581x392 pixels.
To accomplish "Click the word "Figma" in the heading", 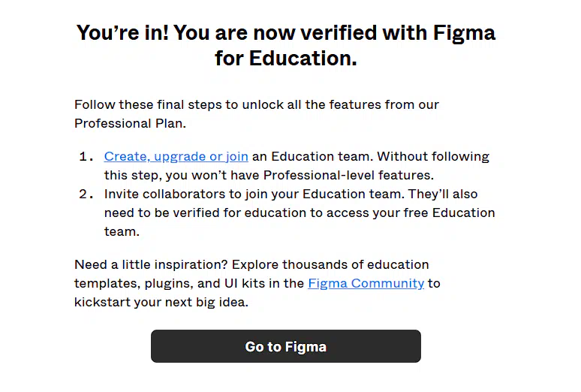I will tap(464, 33).
